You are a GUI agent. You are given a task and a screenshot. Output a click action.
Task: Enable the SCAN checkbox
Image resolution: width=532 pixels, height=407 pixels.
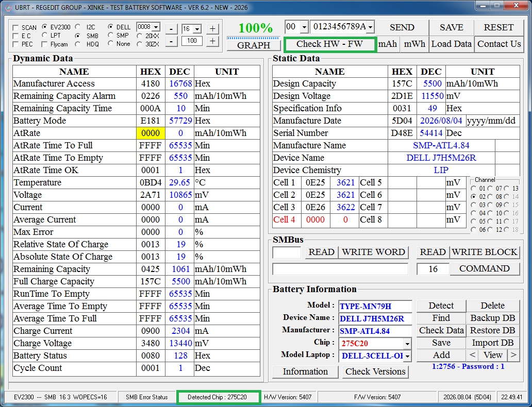[15, 28]
